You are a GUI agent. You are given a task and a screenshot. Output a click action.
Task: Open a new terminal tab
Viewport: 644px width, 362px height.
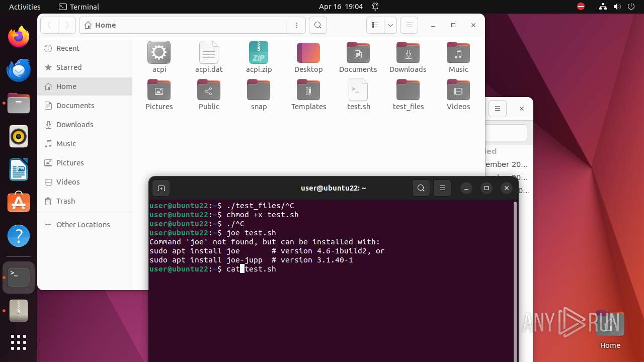click(x=161, y=189)
